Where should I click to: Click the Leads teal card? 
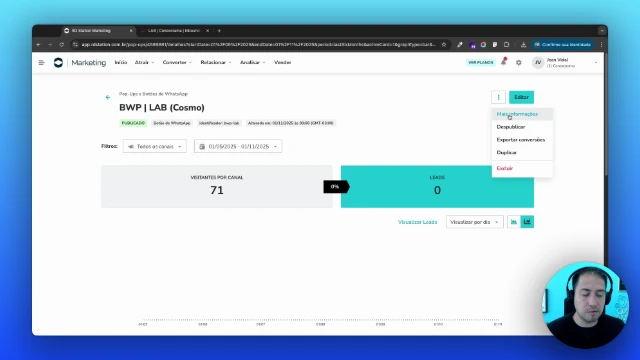click(437, 187)
